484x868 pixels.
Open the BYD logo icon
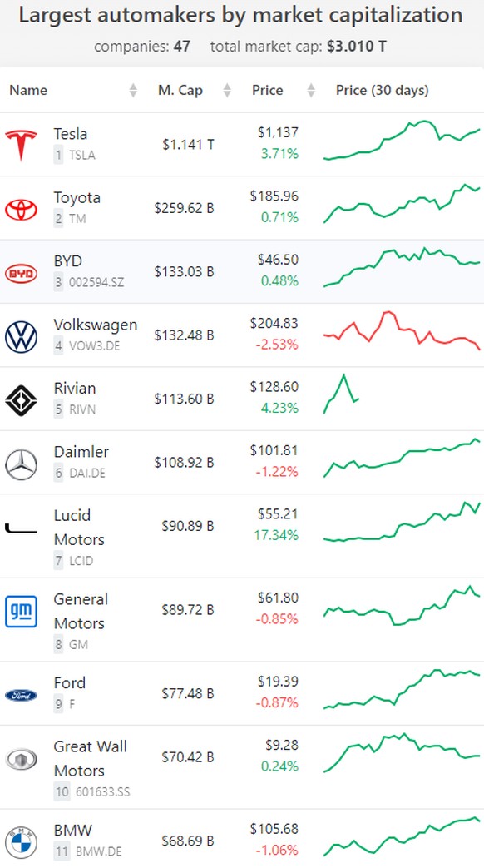(x=21, y=274)
